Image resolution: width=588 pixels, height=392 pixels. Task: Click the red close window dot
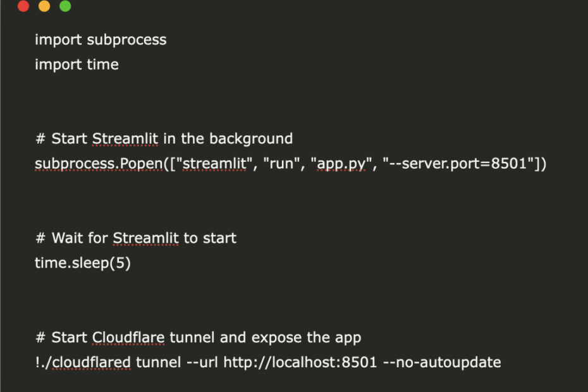tap(23, 6)
